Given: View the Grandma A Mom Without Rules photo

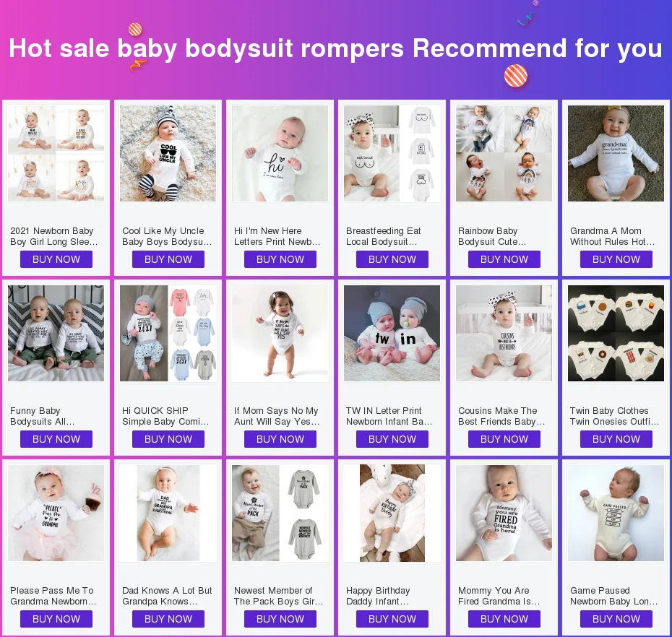Looking at the screenshot, I should click(x=616, y=153).
